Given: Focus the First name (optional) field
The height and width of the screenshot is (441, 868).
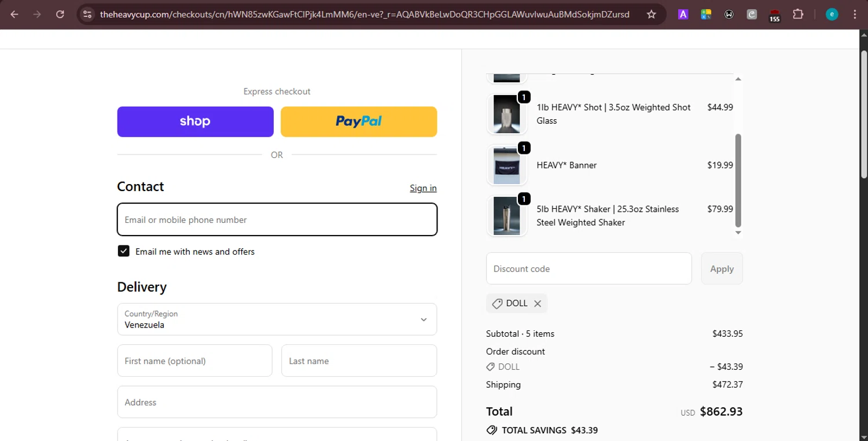Looking at the screenshot, I should click(x=194, y=361).
